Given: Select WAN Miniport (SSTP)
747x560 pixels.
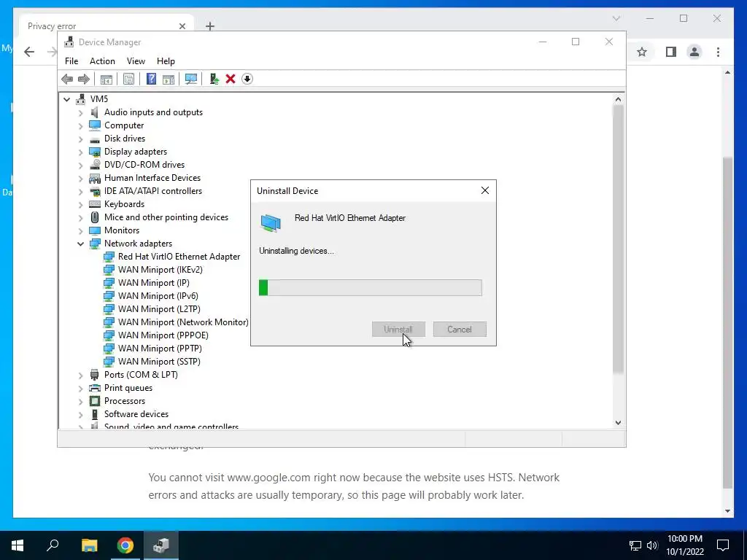Looking at the screenshot, I should (x=152, y=362).
